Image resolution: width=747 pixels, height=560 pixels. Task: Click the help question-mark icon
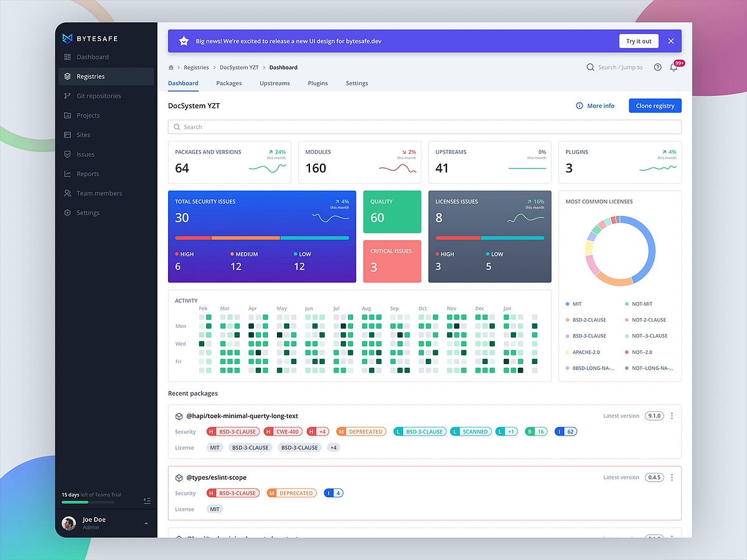click(657, 67)
